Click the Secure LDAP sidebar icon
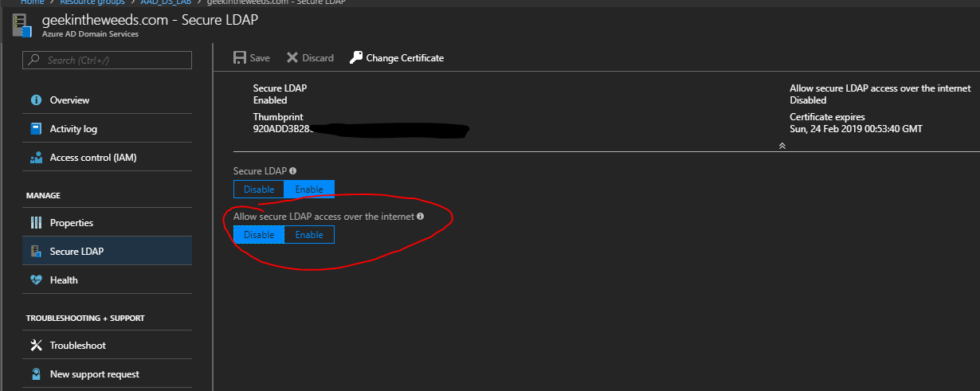The height and width of the screenshot is (391, 980). pyautogui.click(x=36, y=252)
